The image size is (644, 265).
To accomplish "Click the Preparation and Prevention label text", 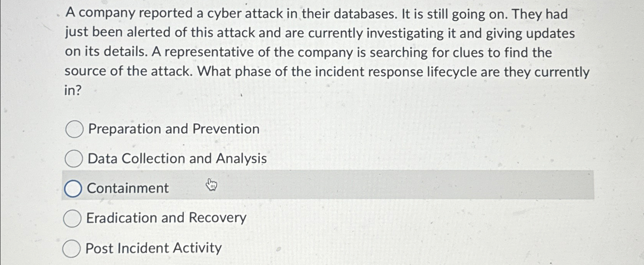I will pos(173,129).
